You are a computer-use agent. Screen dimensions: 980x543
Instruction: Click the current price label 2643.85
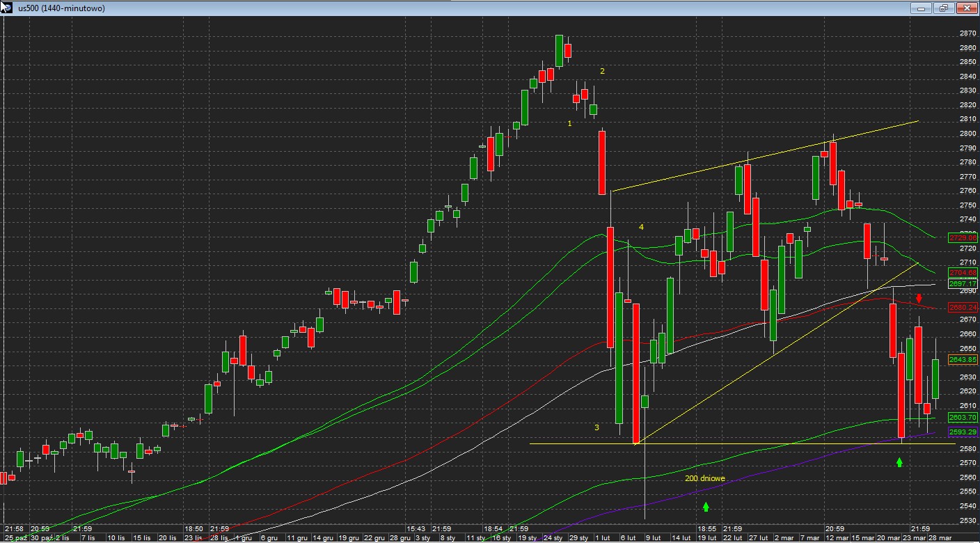click(963, 359)
